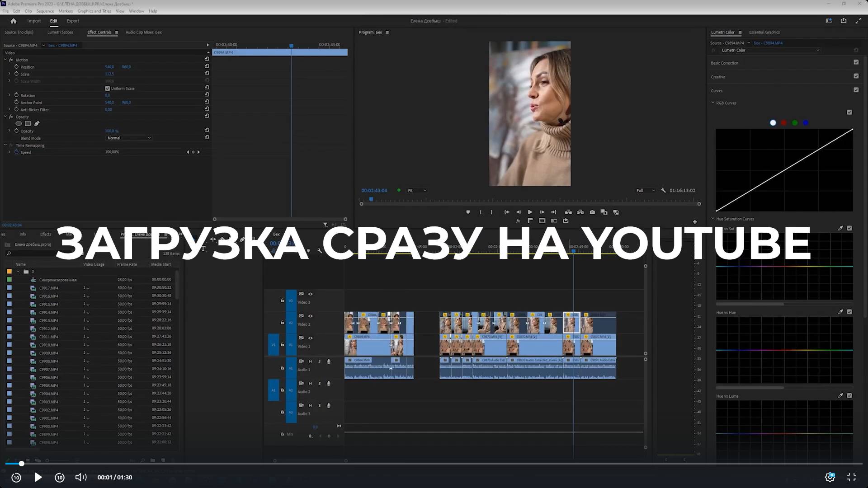Image resolution: width=868 pixels, height=488 pixels.
Task: Toggle the Scale stopwatch animation
Action: pos(17,74)
